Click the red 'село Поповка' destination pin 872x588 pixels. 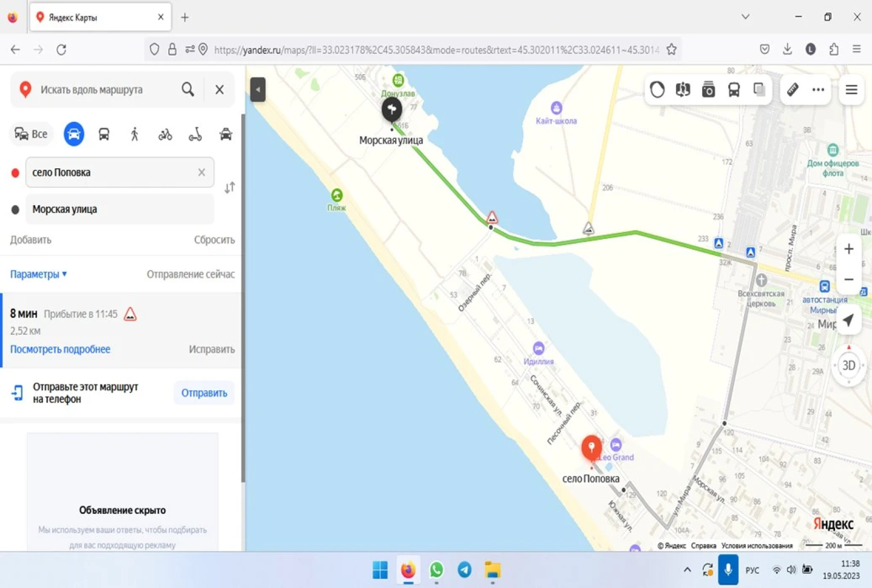[591, 448]
